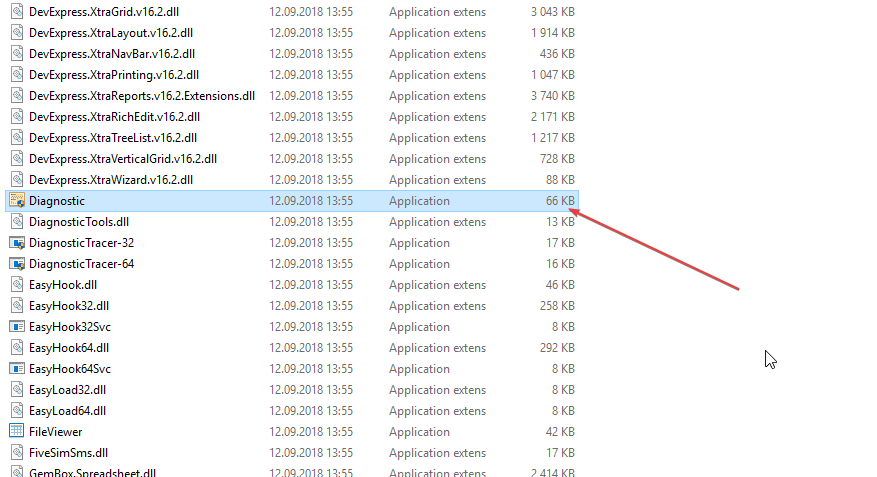Image resolution: width=877 pixels, height=477 pixels.
Task: Select the Diagnostic file name
Action: (57, 201)
